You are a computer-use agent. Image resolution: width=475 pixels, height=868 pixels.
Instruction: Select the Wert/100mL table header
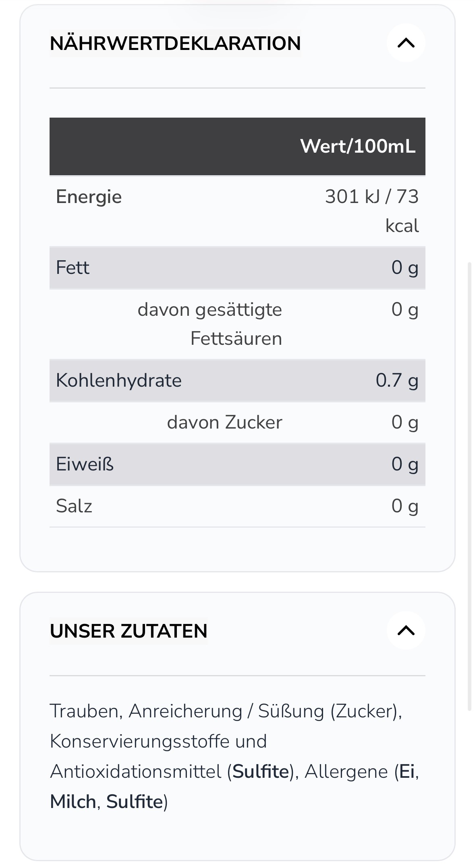tap(358, 146)
